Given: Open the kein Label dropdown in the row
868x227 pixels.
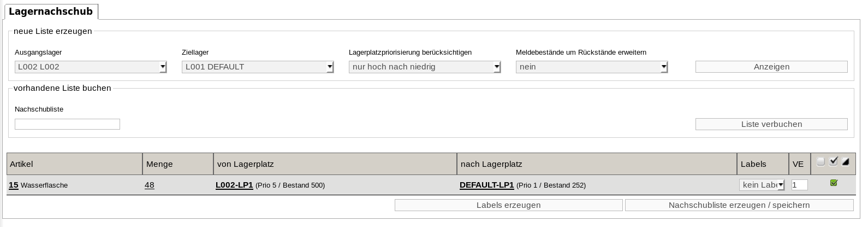Looking at the screenshot, I should click(x=762, y=185).
